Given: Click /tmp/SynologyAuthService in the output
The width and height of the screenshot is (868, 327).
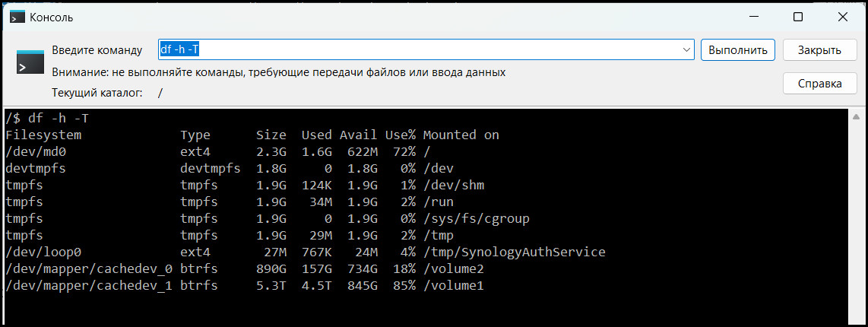Looking at the screenshot, I should pyautogui.click(x=514, y=252).
